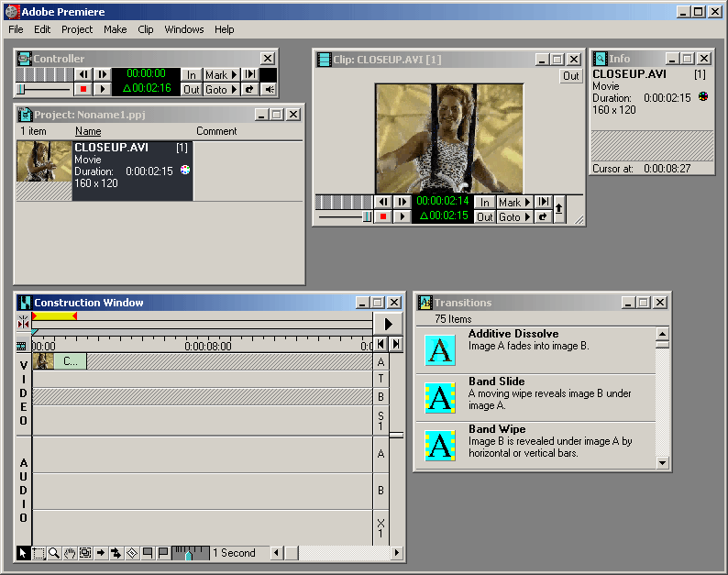Viewport: 728px width, 575px height.
Task: Step back one frame in Clip window
Action: [x=383, y=202]
